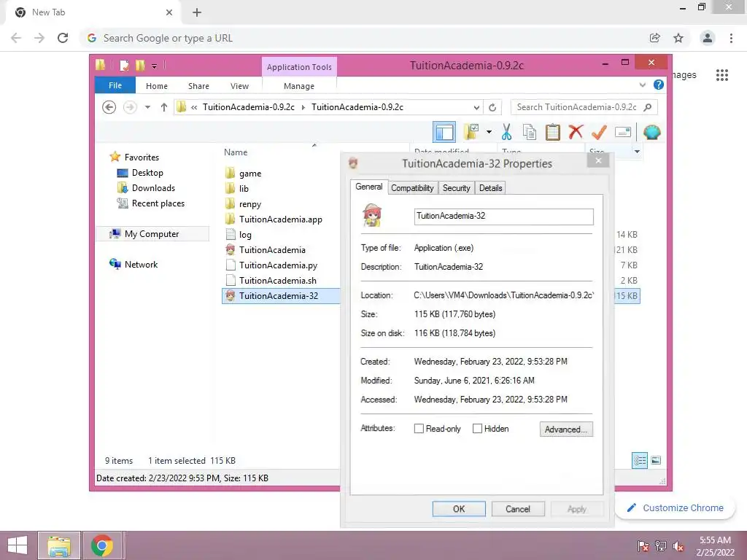747x560 pixels.
Task: Open the Manage ribbon tab
Action: 299,86
